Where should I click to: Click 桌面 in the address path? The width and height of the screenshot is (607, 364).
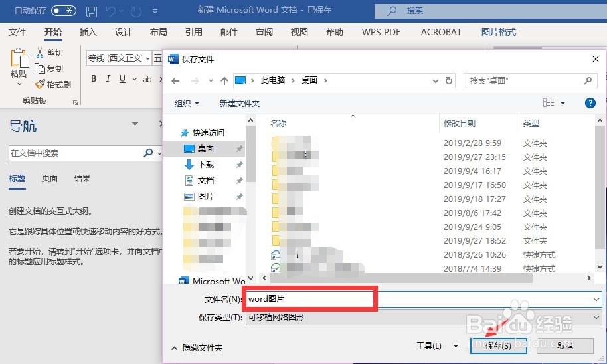309,80
